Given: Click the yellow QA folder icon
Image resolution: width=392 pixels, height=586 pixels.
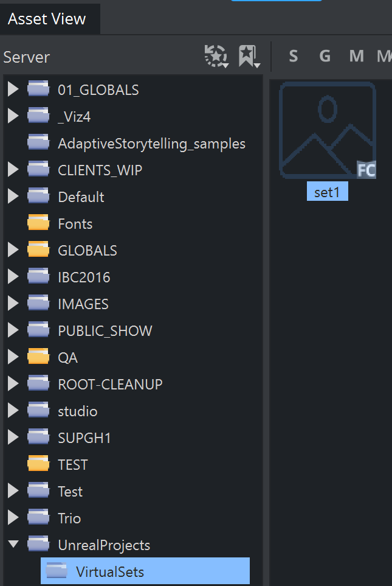Looking at the screenshot, I should coord(38,357).
